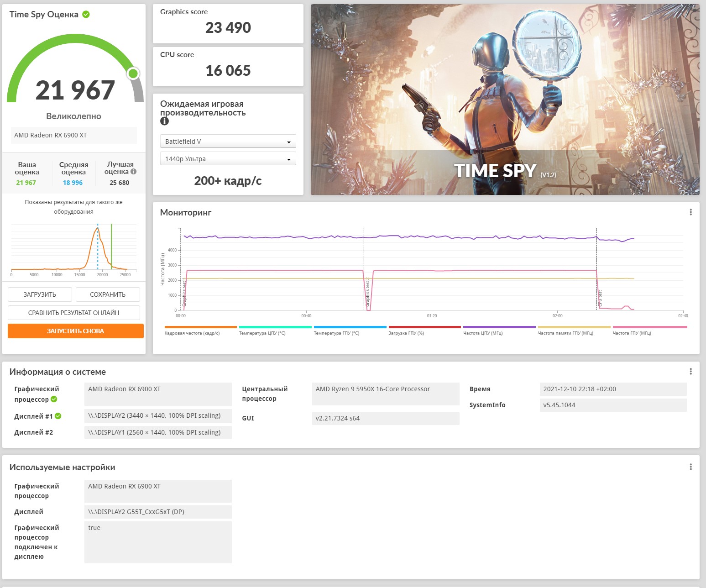706x588 pixels.
Task: Click the date value 2021-12-10 22:18 +02:00
Action: pyautogui.click(x=613, y=389)
